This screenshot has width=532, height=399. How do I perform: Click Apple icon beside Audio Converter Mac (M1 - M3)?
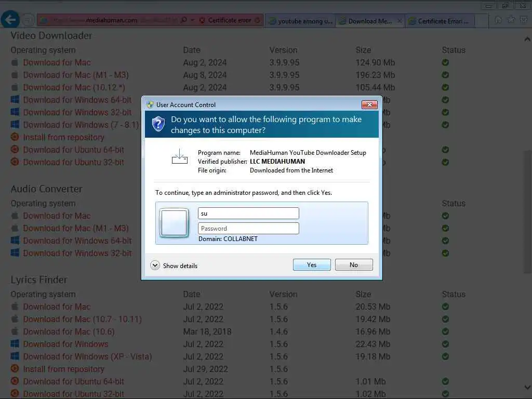(x=15, y=228)
